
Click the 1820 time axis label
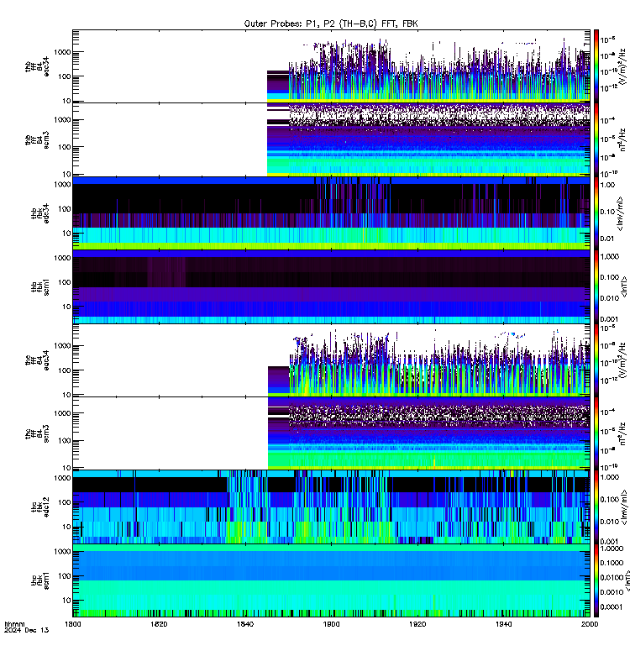159,624
